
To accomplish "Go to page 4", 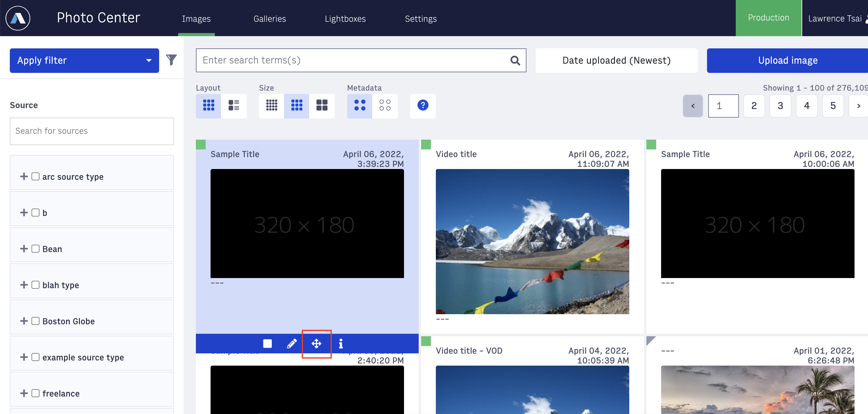I will tap(806, 106).
